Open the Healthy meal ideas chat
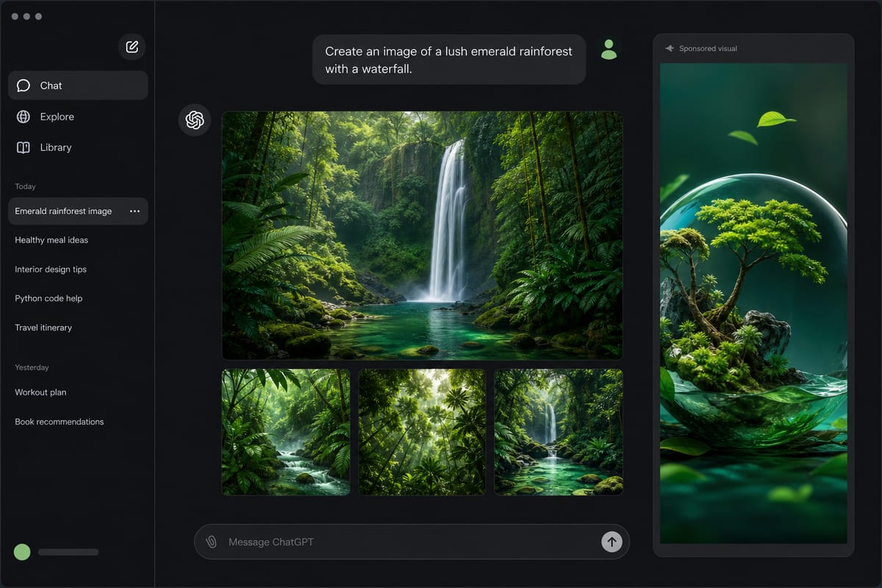Viewport: 882px width, 588px height. point(51,240)
